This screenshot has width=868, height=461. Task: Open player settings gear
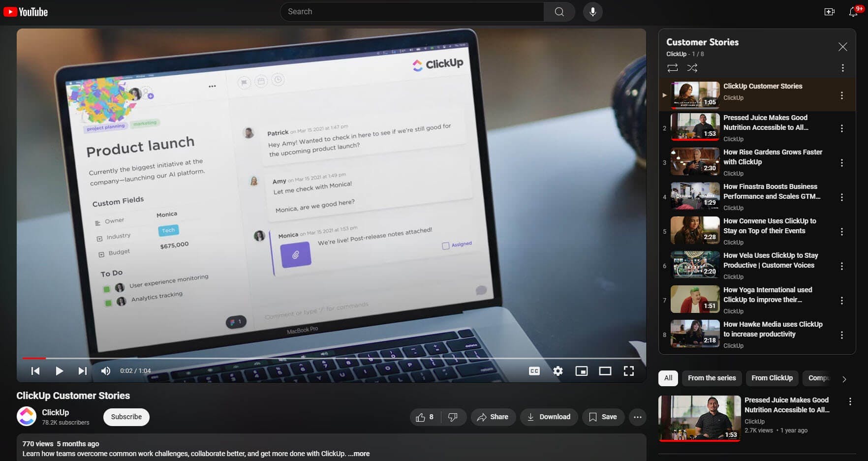click(558, 371)
